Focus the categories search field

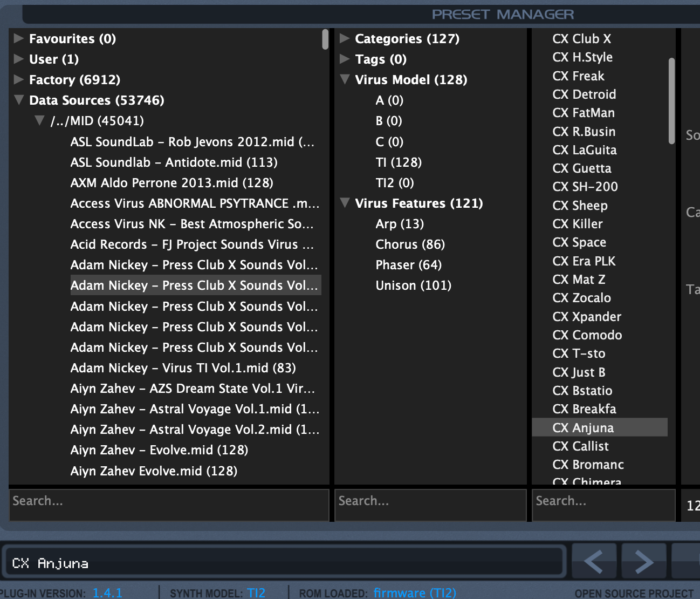point(430,505)
